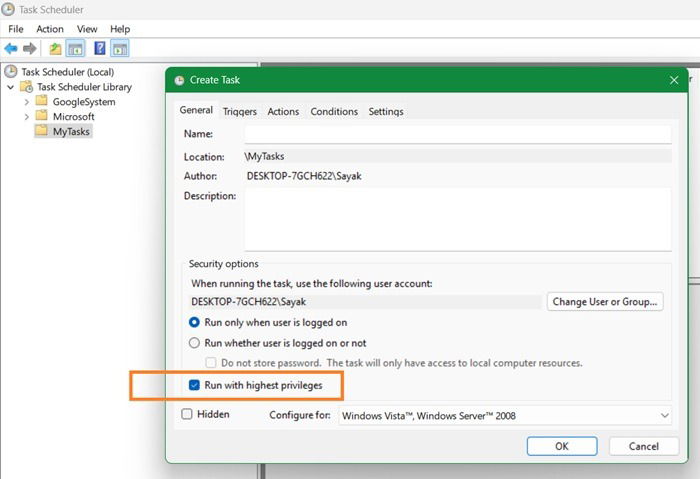Image resolution: width=700 pixels, height=479 pixels.
Task: Uncheck Run with highest privileges
Action: coord(195,385)
